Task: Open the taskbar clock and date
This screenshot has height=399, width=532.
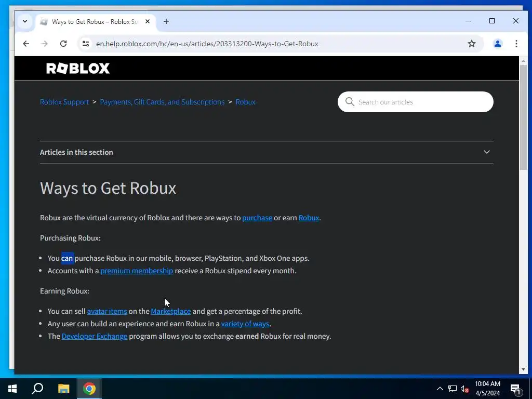Action: tap(487, 389)
